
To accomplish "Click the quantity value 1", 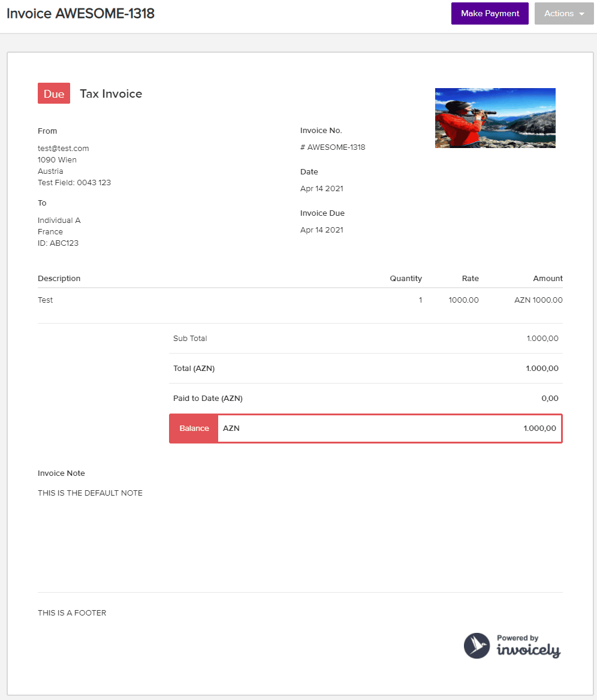I will point(420,300).
